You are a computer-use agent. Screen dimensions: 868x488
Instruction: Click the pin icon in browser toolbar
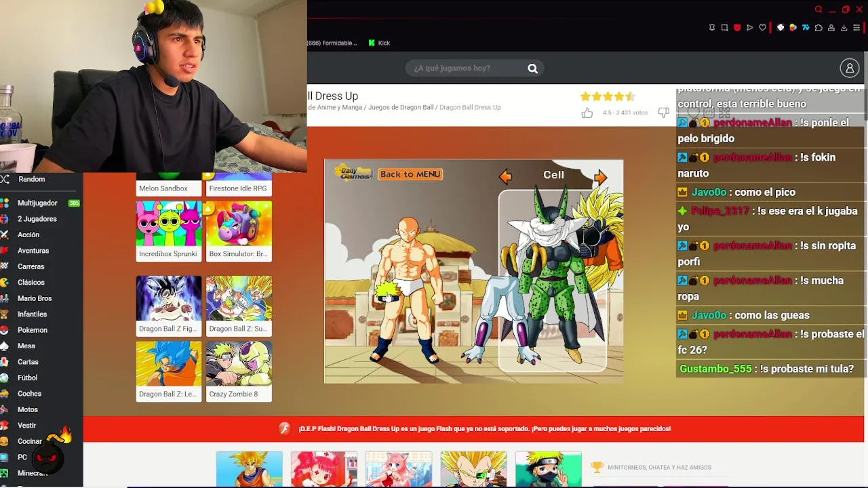(711, 28)
